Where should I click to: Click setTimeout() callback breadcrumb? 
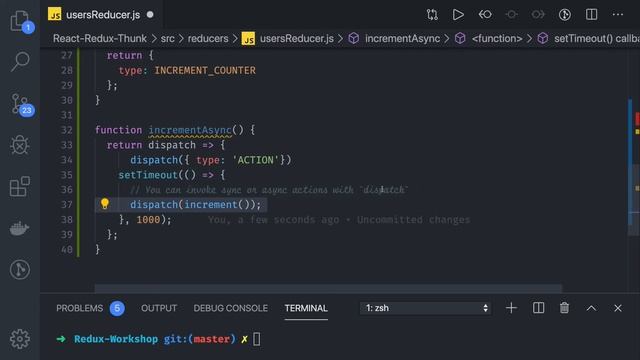coord(597,38)
